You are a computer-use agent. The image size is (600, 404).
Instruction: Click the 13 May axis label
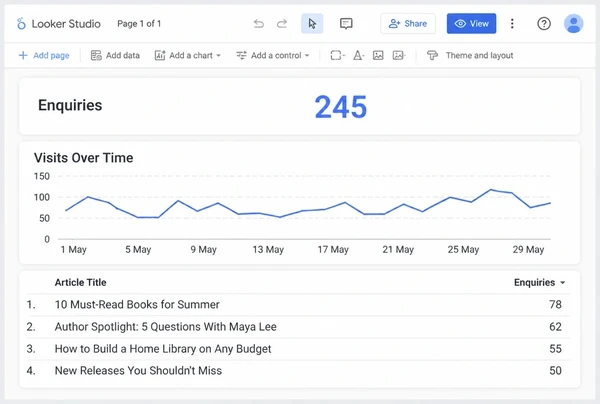pyautogui.click(x=268, y=250)
